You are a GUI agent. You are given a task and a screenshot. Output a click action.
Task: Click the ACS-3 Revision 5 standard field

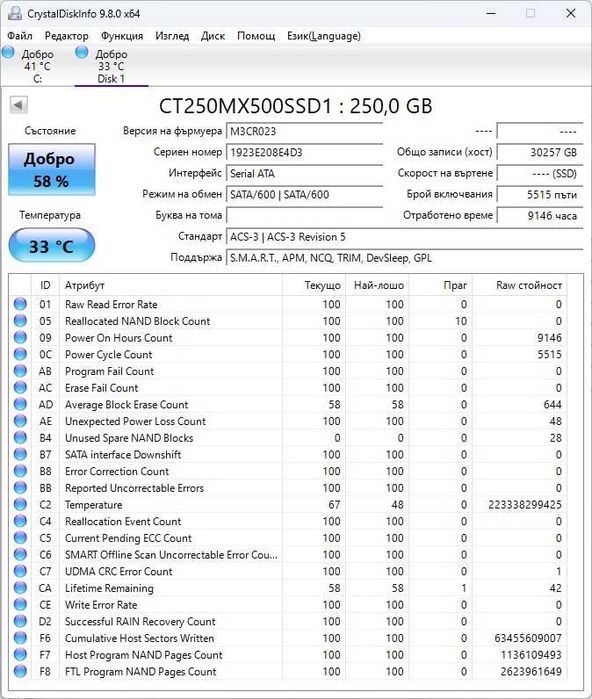point(404,237)
